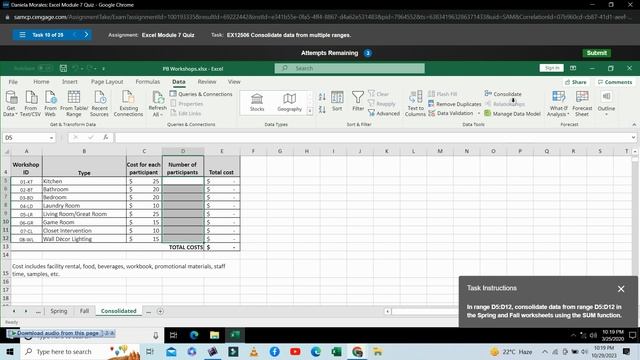Switch to the View ribbon tab
The image size is (640, 360).
click(x=234, y=82)
